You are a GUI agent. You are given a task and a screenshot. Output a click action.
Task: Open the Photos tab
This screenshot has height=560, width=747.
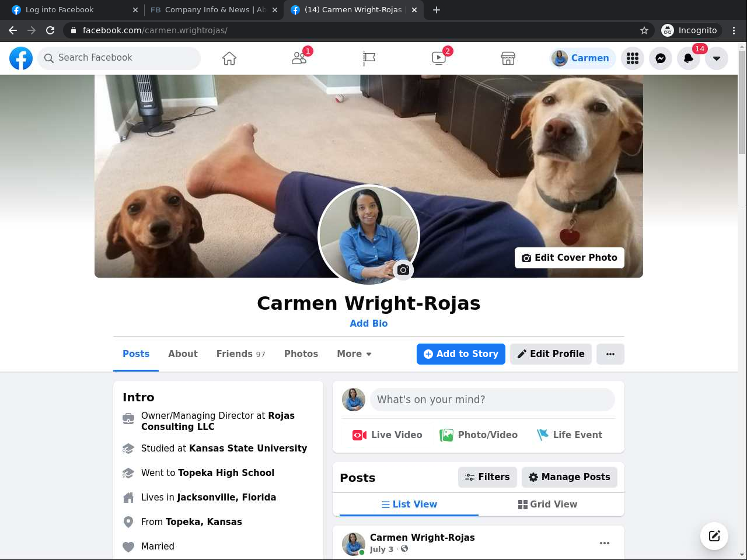coord(301,354)
